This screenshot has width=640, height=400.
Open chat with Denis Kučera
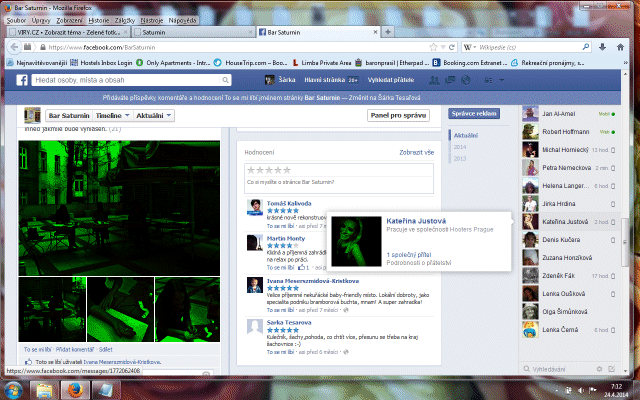pos(569,240)
